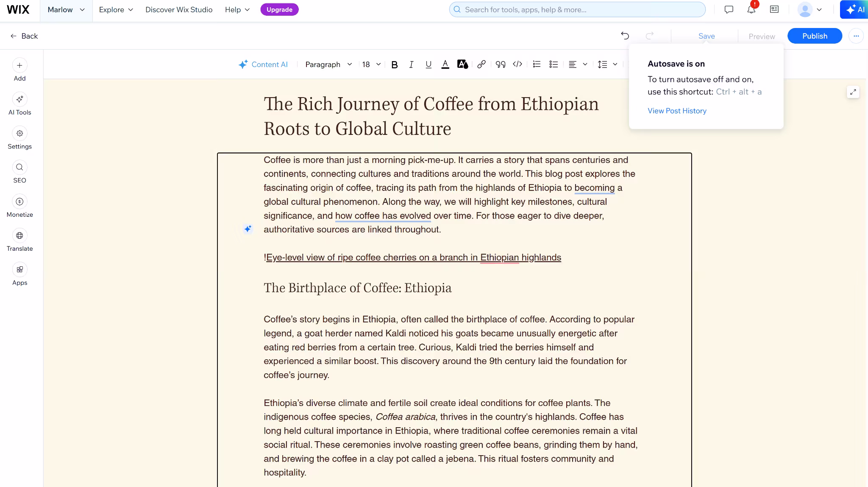Open the text highlight color picker
Screen dimensions: 868x487
462,64
